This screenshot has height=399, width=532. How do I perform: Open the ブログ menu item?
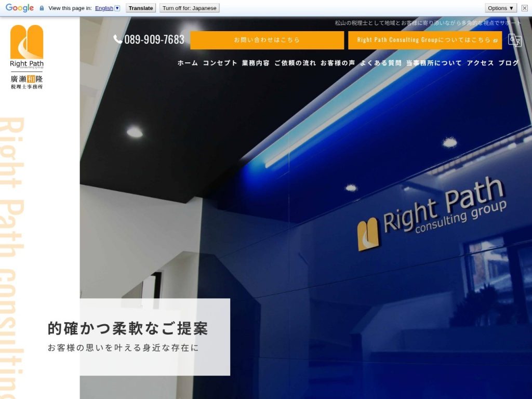(x=509, y=63)
